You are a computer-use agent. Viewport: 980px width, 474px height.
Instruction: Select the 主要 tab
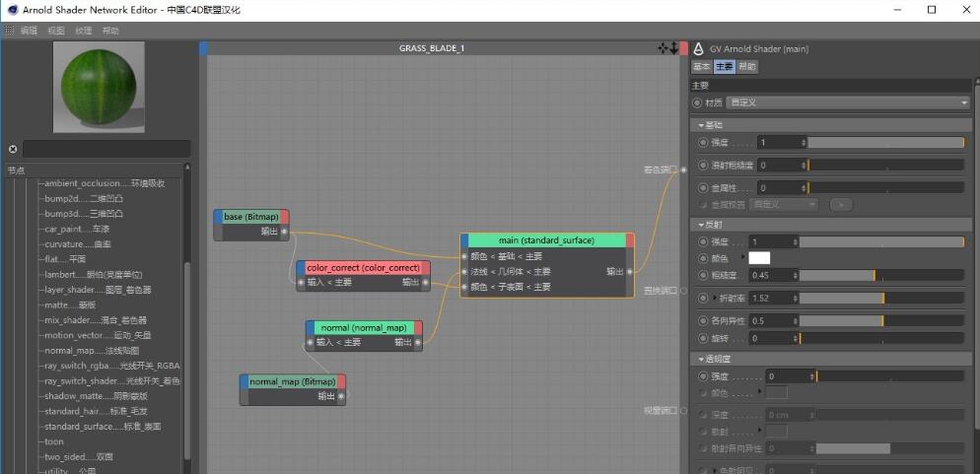(725, 66)
